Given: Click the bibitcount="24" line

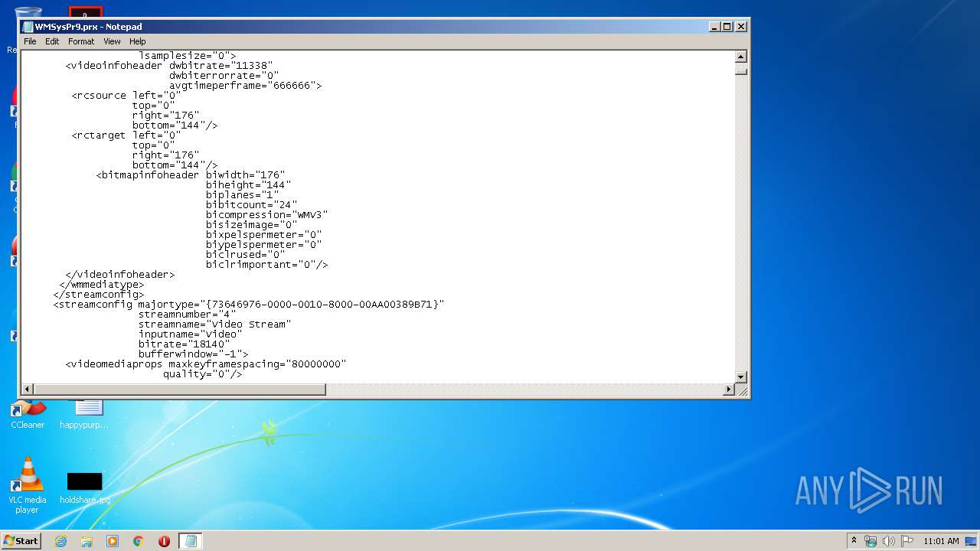Looking at the screenshot, I should click(x=251, y=205).
